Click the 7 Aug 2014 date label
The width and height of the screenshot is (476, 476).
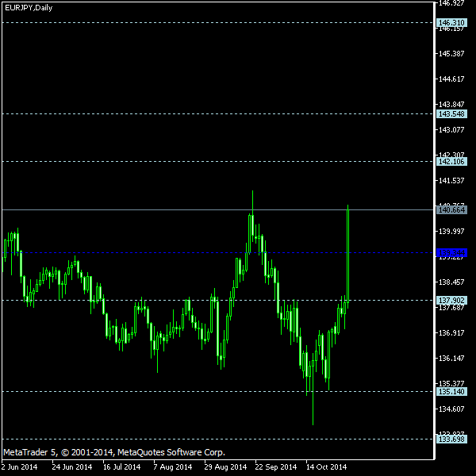[173, 467]
